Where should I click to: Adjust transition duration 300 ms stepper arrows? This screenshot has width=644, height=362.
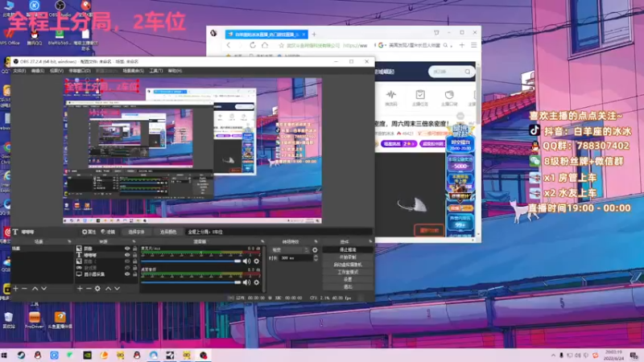316,257
